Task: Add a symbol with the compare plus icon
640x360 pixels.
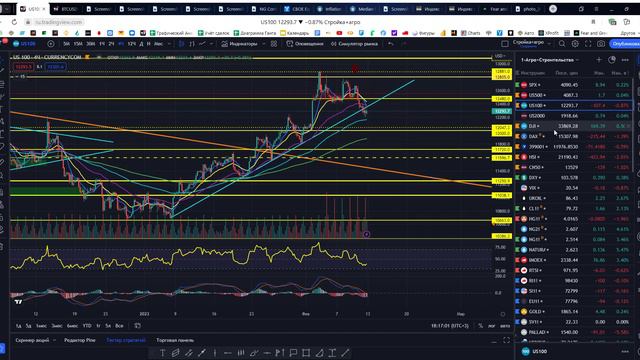Action: [x=51, y=44]
